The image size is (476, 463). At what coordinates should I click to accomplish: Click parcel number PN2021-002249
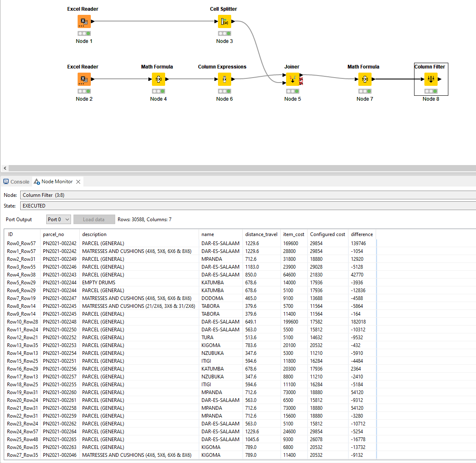click(59, 259)
